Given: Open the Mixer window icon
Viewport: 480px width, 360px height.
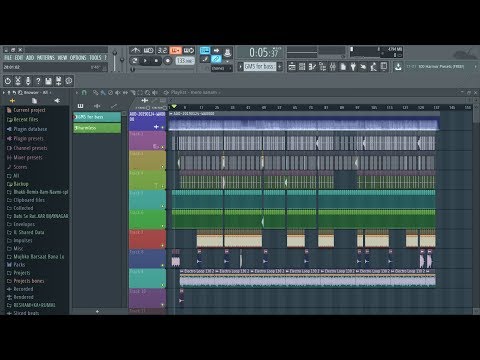Looking at the screenshot, I should (333, 67).
